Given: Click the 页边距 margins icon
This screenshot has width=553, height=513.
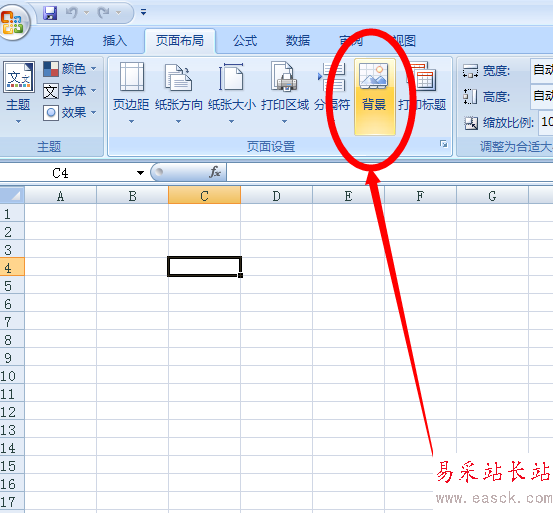Looking at the screenshot, I should 132,77.
